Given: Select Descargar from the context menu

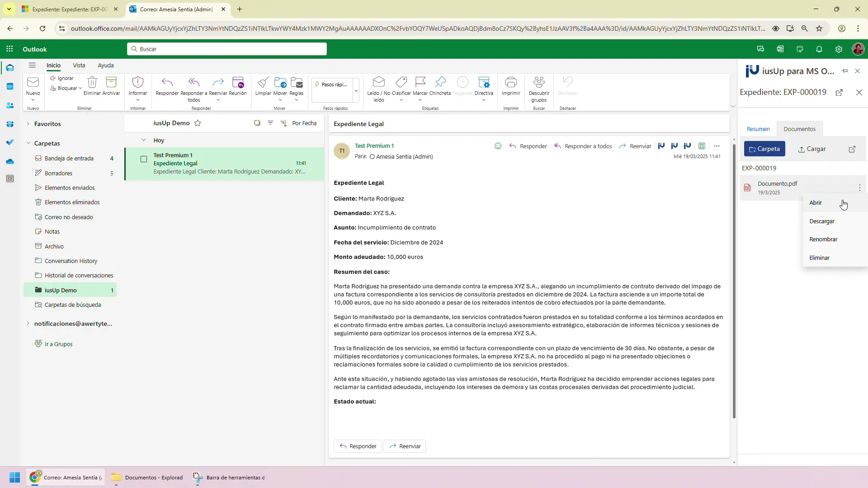Looking at the screenshot, I should click(821, 221).
